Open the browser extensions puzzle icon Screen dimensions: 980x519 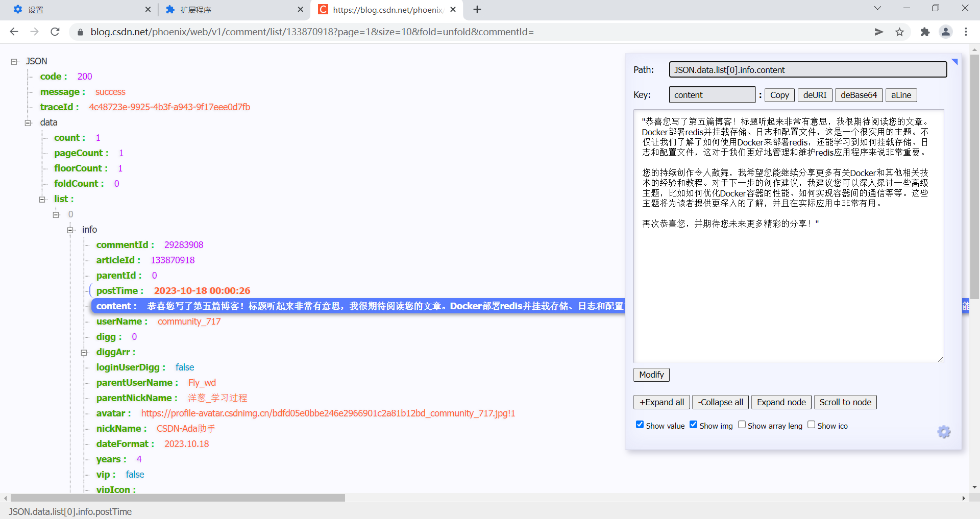pyautogui.click(x=924, y=32)
